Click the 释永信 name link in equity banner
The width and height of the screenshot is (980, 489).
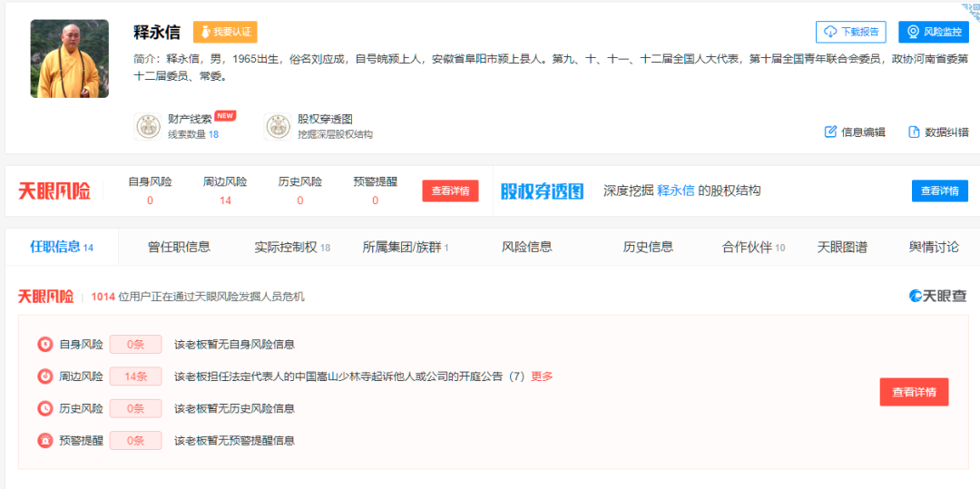676,191
